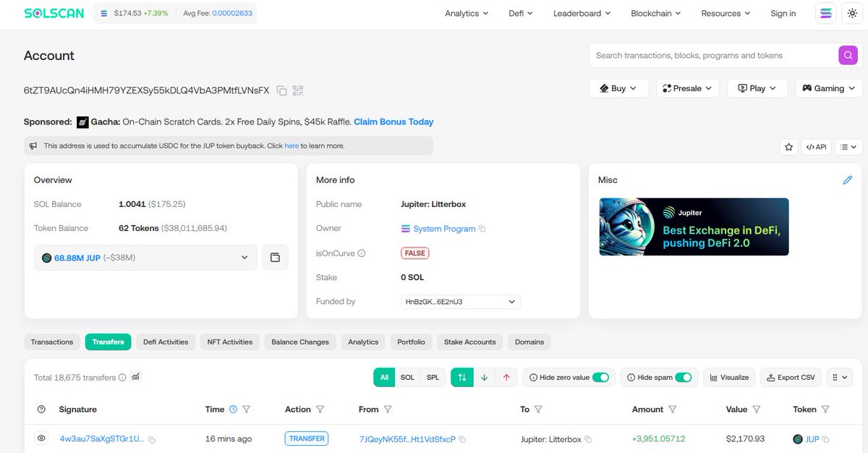This screenshot has width=868, height=453.
Task: View transaction details eye icon
Action: pos(41,439)
